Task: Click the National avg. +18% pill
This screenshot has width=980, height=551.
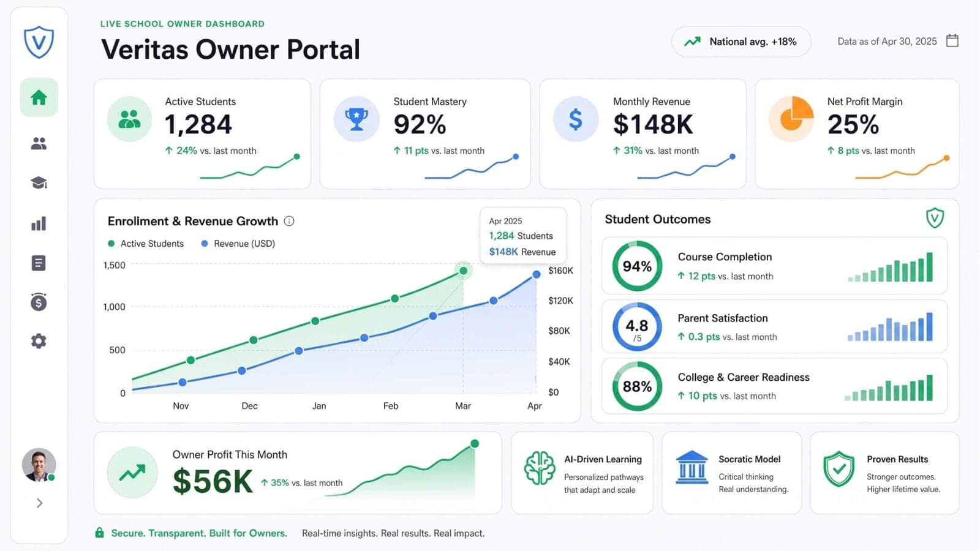Action: coord(741,42)
